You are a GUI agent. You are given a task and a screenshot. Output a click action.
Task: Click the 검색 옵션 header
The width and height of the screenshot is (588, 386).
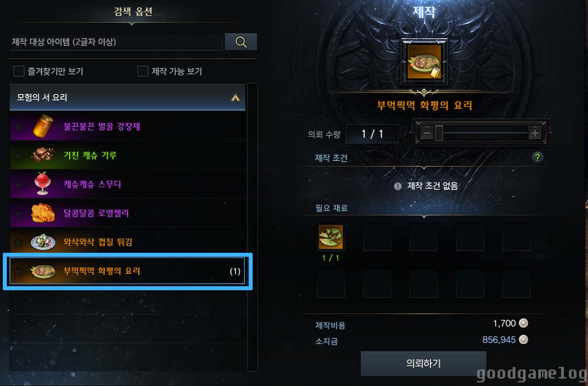[133, 12]
